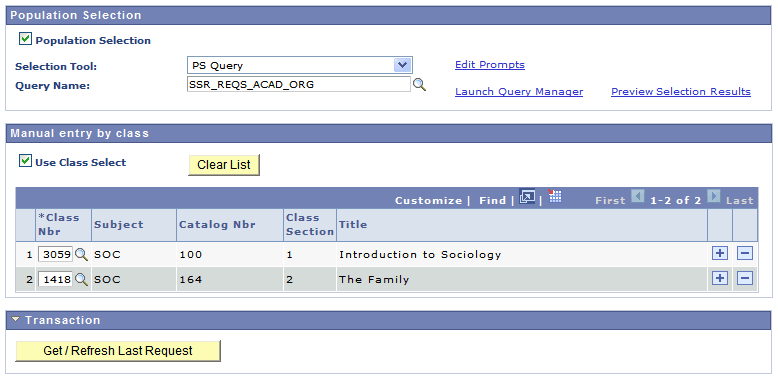Click the 1-2 of 2 row counter
778x379 pixels.
click(x=675, y=200)
